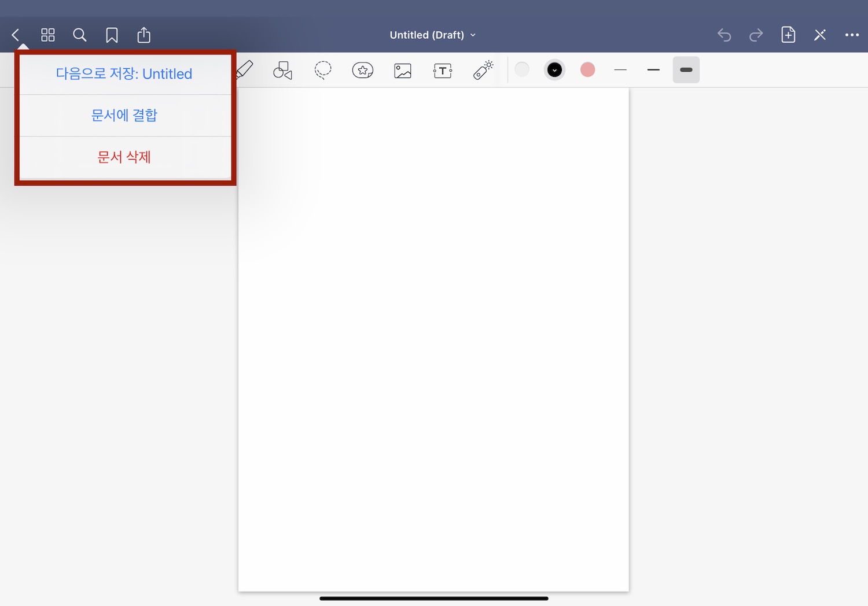Viewport: 868px width, 606px height.
Task: Insert an image with the photo tool
Action: 402,70
